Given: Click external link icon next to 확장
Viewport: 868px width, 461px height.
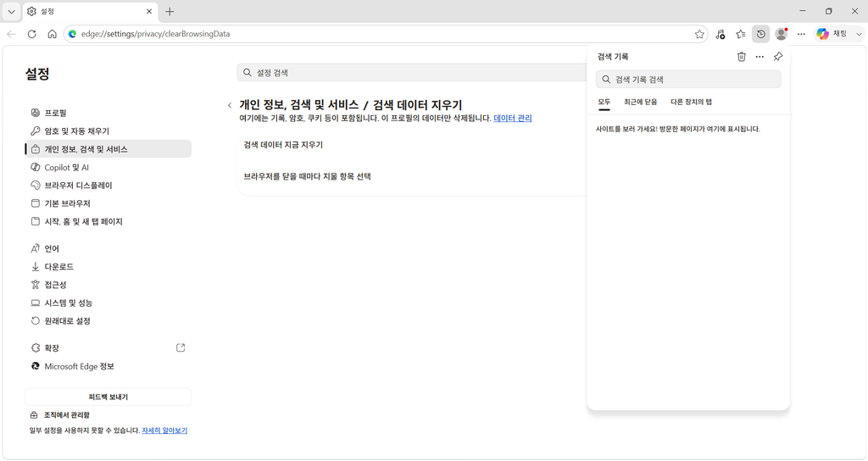Looking at the screenshot, I should click(x=181, y=347).
